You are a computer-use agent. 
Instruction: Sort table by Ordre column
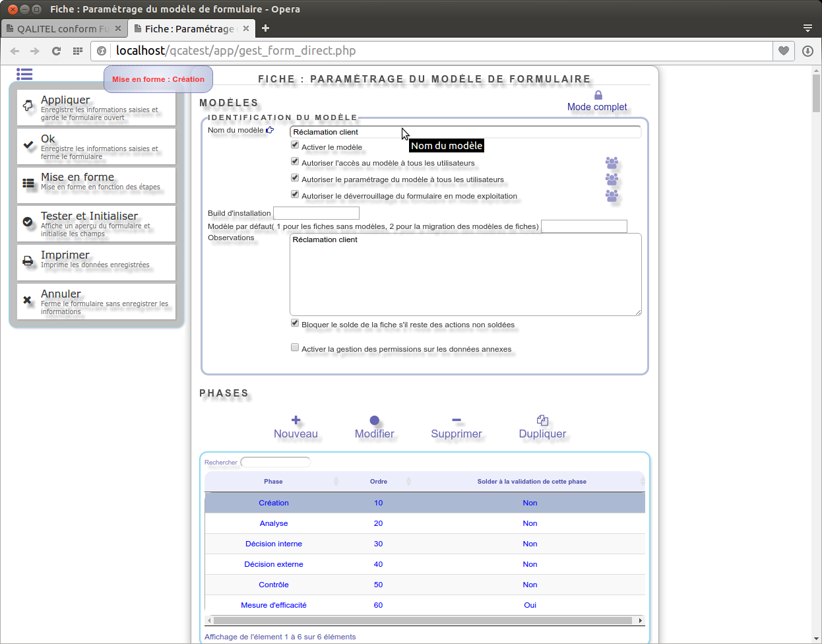[379, 481]
